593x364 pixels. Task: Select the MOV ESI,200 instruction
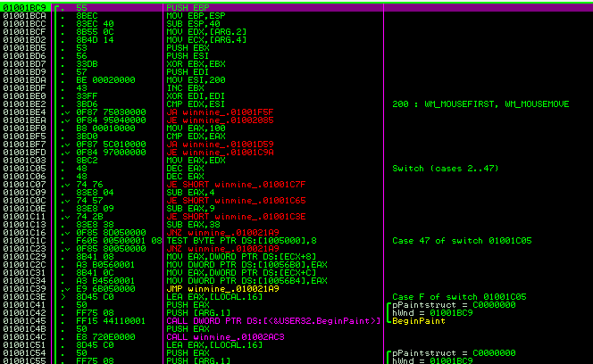pos(196,80)
